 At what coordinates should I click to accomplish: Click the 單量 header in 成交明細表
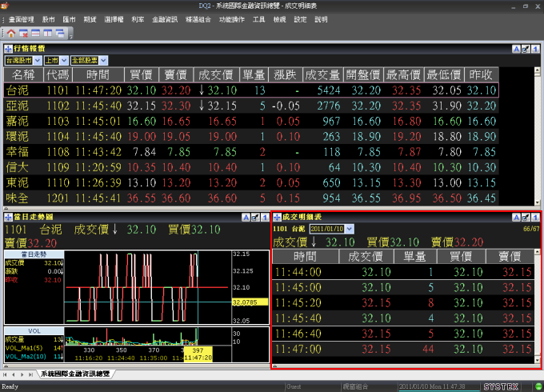click(x=415, y=256)
